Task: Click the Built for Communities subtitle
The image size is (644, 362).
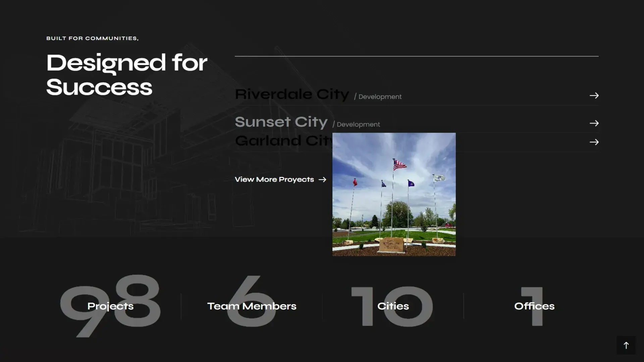Action: tap(92, 39)
